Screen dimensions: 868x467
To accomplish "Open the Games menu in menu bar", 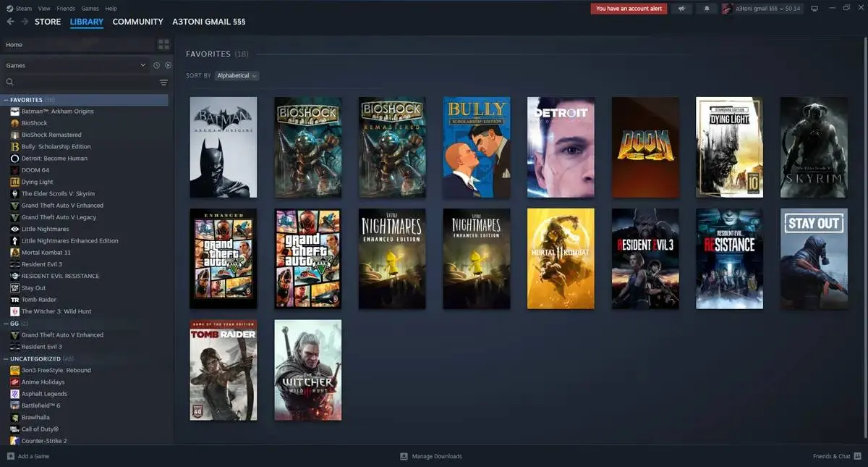I will click(x=90, y=9).
